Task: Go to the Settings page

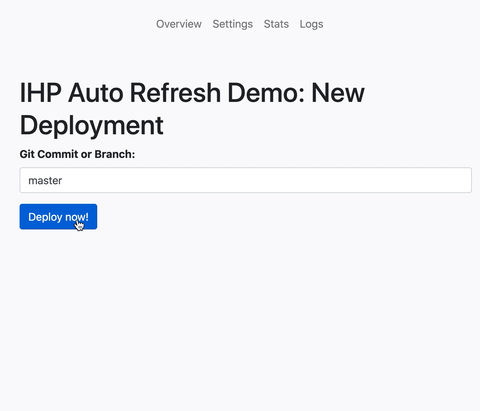Action: [x=233, y=24]
